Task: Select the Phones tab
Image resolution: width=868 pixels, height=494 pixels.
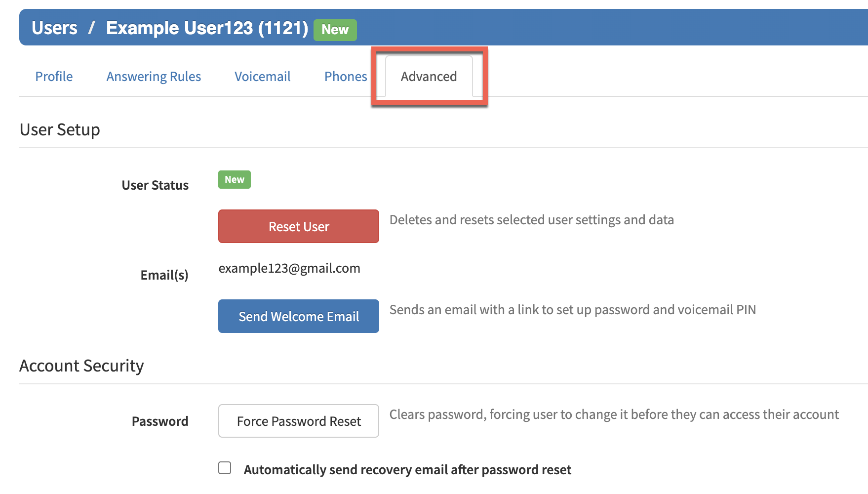Action: [x=346, y=77]
